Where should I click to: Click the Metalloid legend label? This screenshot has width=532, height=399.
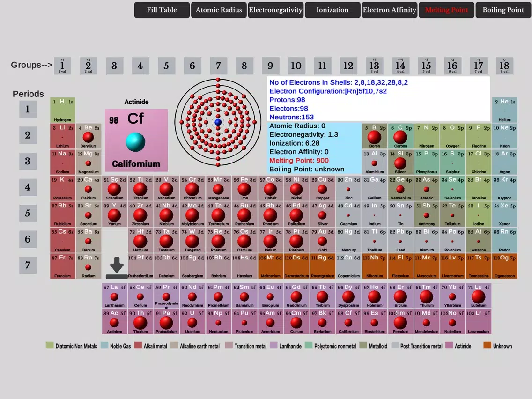(x=378, y=346)
